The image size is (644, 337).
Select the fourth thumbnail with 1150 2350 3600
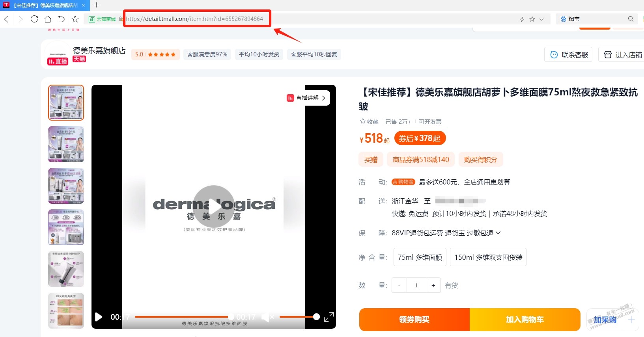pyautogui.click(x=66, y=227)
